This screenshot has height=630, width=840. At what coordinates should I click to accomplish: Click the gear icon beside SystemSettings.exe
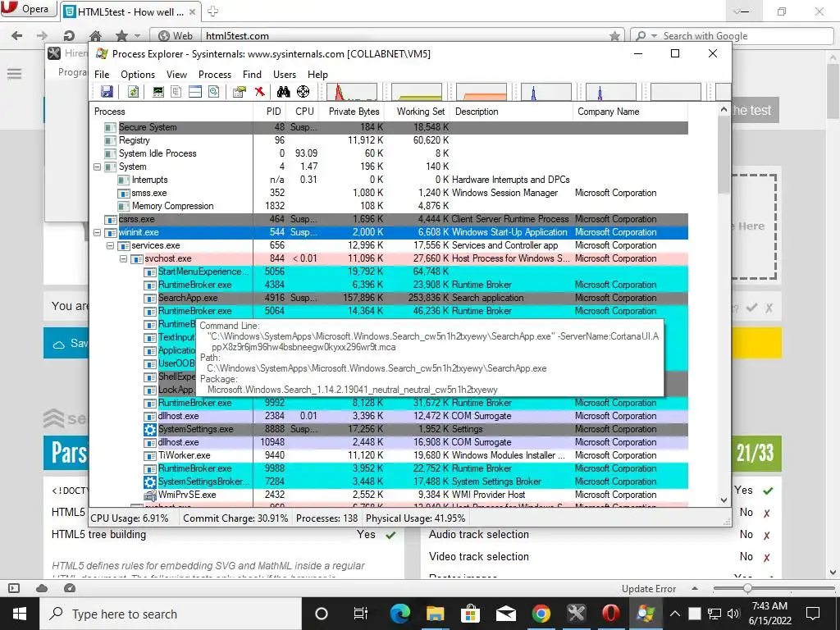150,429
